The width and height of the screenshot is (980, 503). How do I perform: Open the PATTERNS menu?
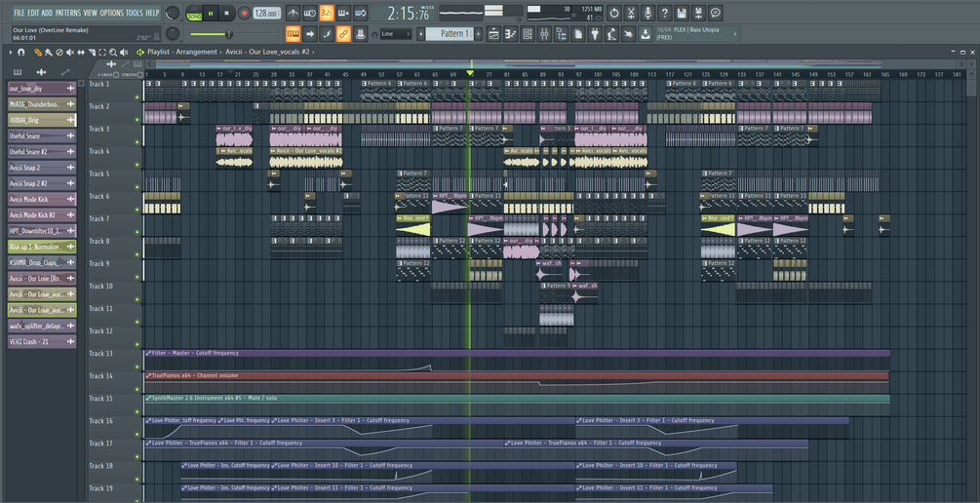[x=68, y=13]
